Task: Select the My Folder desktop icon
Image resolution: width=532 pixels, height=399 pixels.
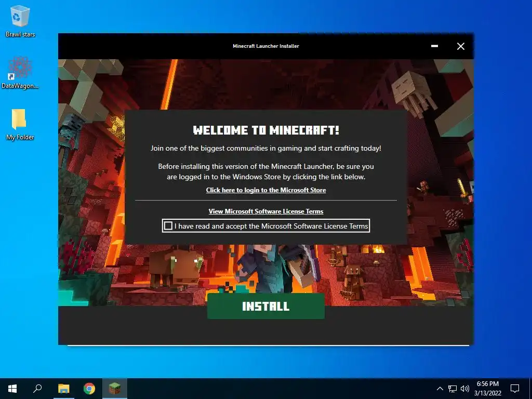Action: (20, 125)
